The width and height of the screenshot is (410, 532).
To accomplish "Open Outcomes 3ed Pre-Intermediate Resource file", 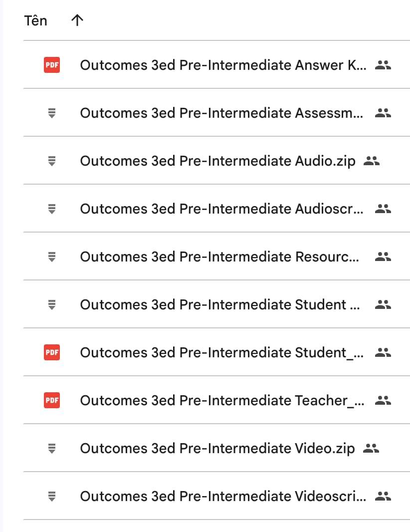I will 216,257.
